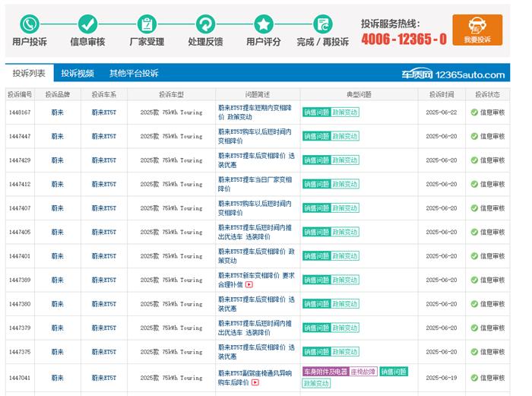Click status check icon for complaint 1447412
Viewport: 532px width, 396px height.
click(x=474, y=184)
